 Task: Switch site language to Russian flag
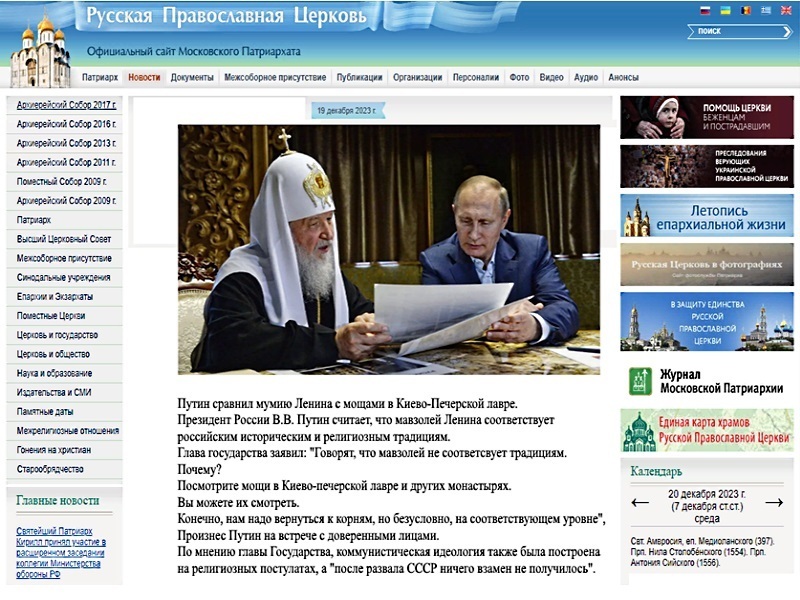coord(704,11)
